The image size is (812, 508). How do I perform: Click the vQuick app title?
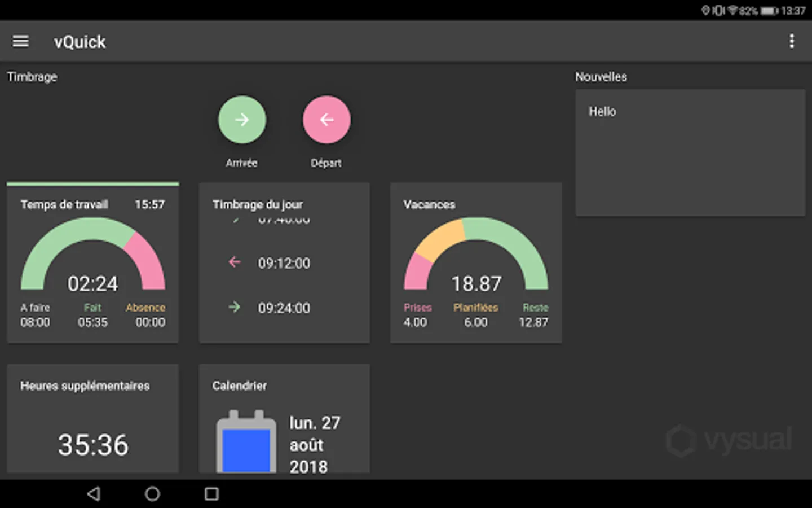tap(80, 42)
